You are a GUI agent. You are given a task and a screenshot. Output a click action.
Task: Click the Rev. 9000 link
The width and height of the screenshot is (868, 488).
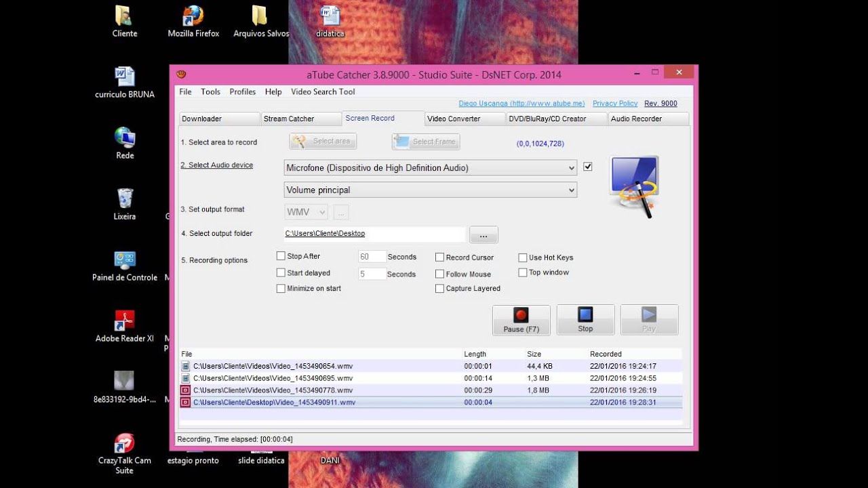[660, 104]
